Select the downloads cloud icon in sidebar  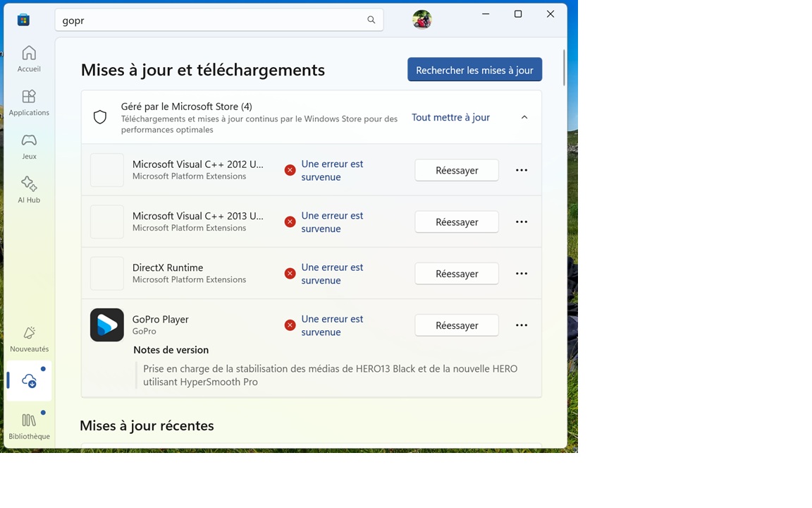pyautogui.click(x=29, y=381)
